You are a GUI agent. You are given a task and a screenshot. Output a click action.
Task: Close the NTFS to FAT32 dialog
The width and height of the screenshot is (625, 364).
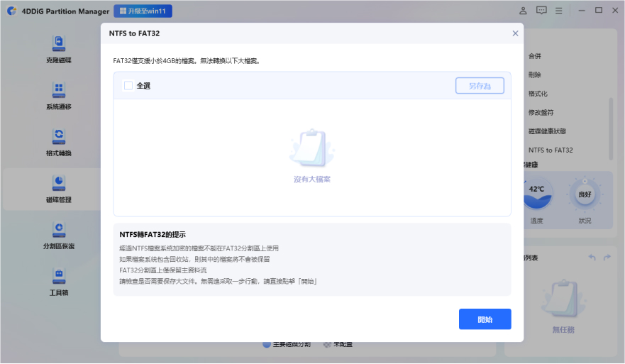click(515, 33)
